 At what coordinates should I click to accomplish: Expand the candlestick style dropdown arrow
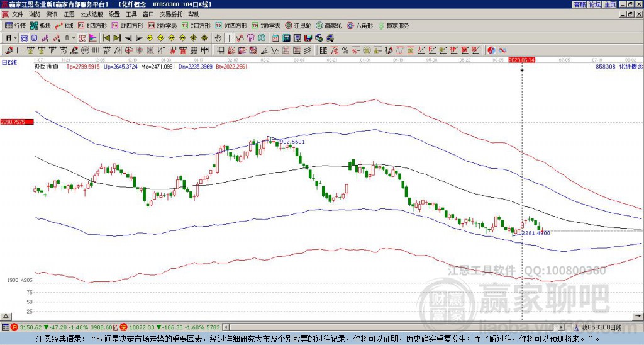74,38
